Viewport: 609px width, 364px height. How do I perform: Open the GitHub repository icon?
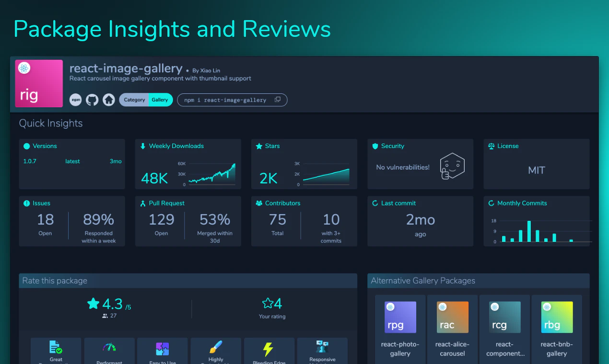[x=92, y=100]
